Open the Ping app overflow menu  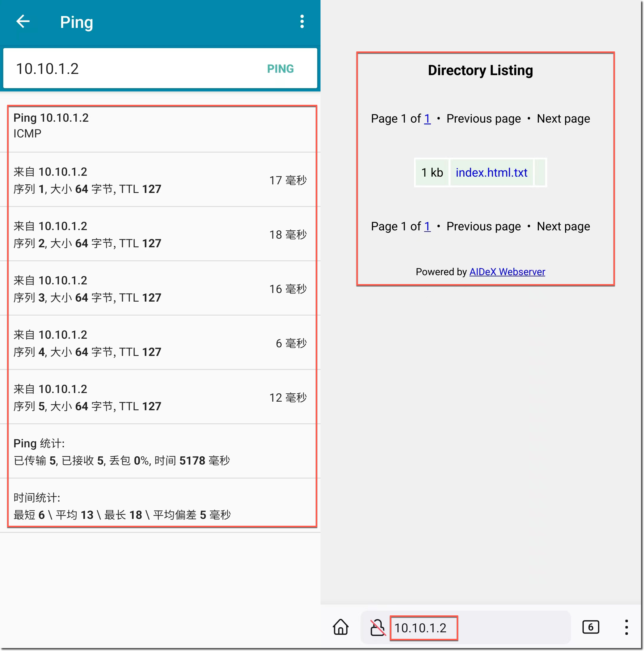(302, 22)
